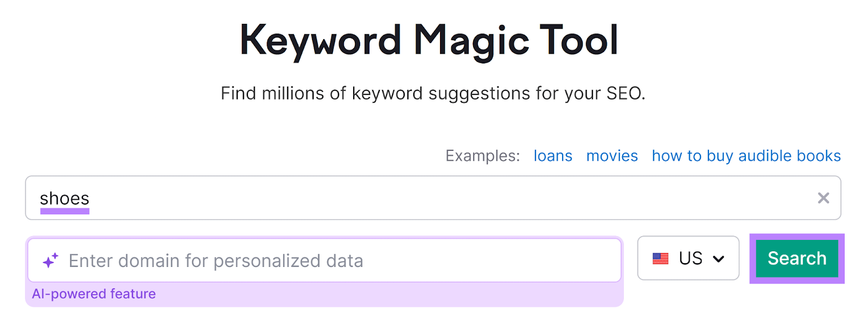Click the Keyword Magic Tool heading
Image resolution: width=868 pixels, height=331 pixels.
point(429,38)
